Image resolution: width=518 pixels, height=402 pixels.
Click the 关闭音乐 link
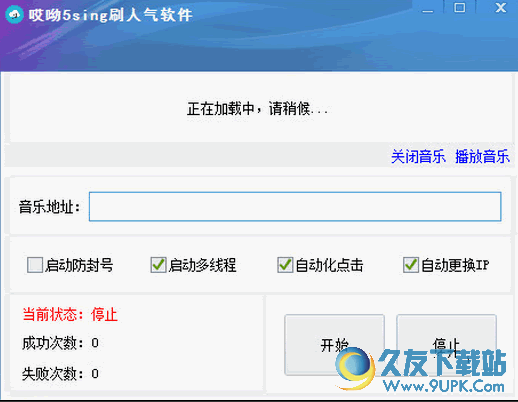pyautogui.click(x=418, y=157)
